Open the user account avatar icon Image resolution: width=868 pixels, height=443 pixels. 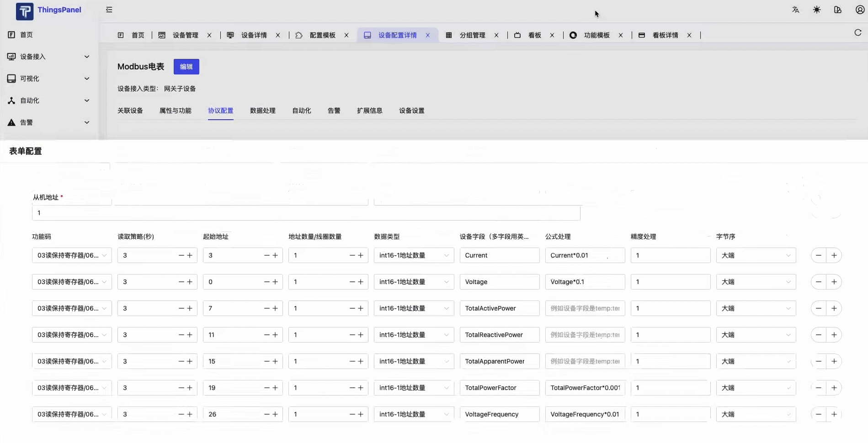(x=859, y=10)
